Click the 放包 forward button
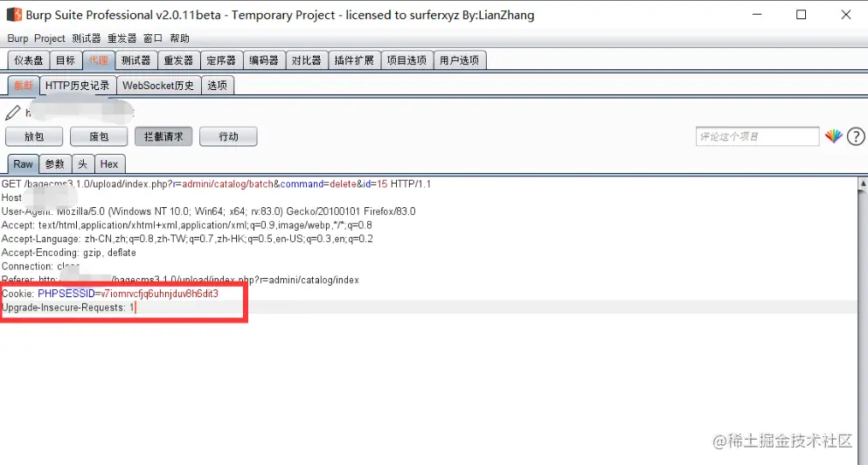The width and height of the screenshot is (868, 465). coord(34,136)
